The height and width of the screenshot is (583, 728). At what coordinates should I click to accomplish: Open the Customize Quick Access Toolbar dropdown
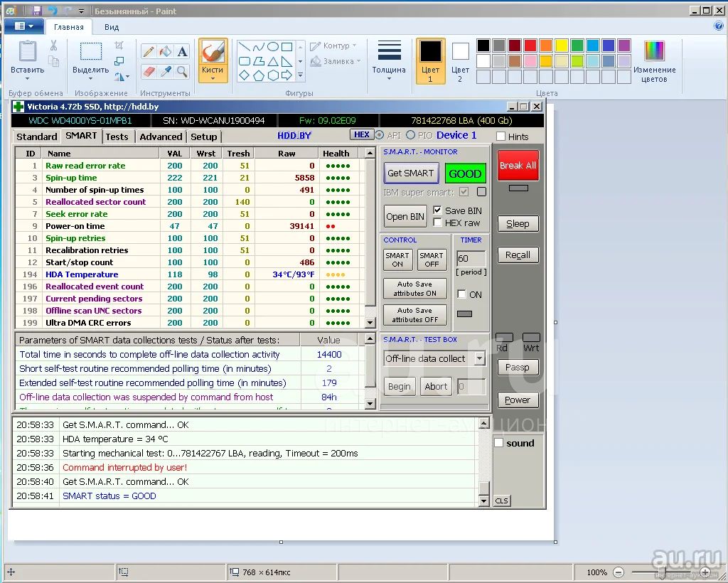pyautogui.click(x=81, y=11)
